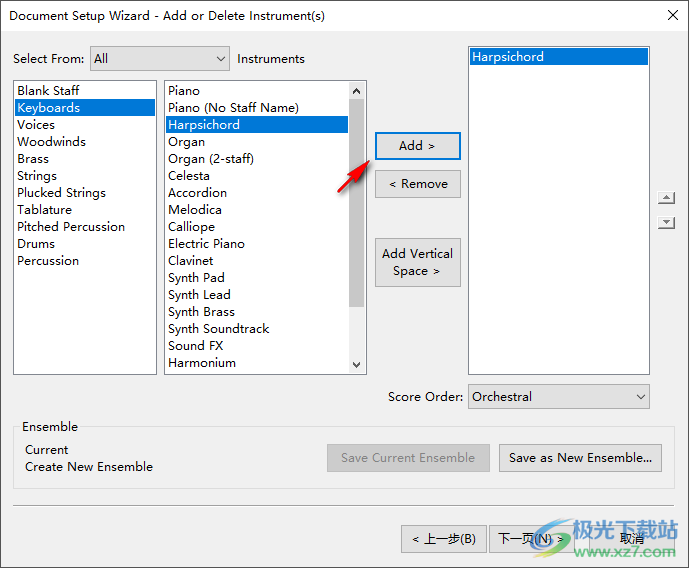The width and height of the screenshot is (689, 568).
Task: Click Add Vertical Space button
Action: (x=417, y=262)
